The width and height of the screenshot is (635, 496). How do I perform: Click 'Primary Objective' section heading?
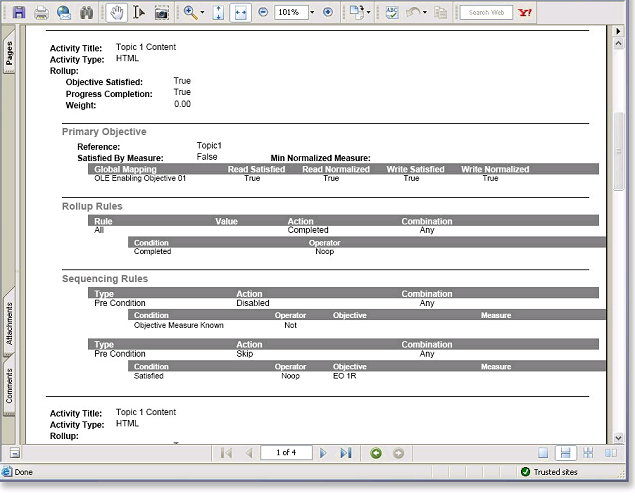click(x=104, y=132)
